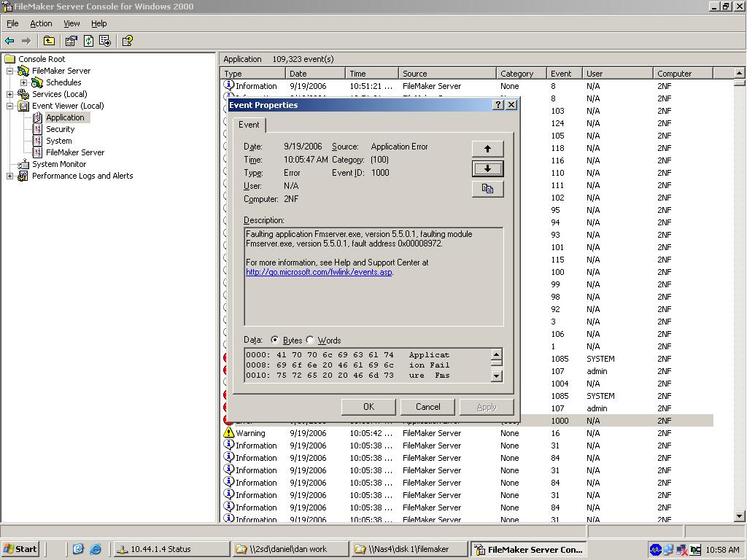Select the Words data format radio button
747x560 pixels.
tap(310, 340)
